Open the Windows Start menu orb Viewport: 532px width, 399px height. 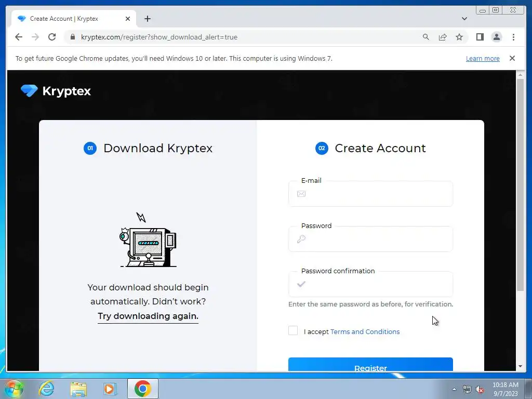(14, 389)
